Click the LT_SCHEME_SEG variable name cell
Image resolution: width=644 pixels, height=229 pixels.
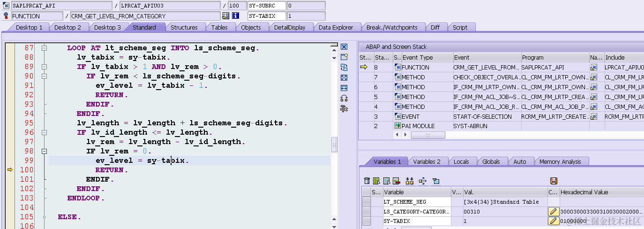(x=417, y=202)
